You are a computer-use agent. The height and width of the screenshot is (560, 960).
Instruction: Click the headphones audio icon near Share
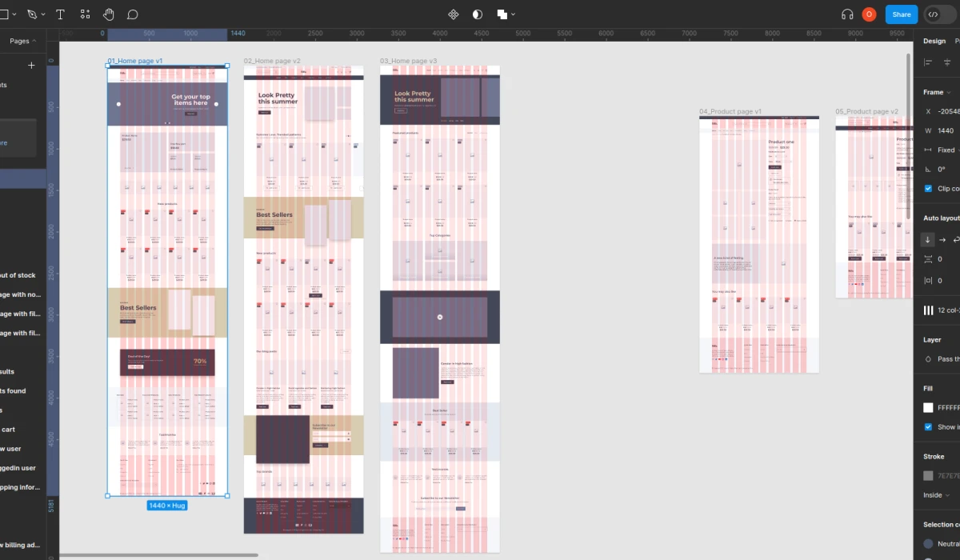(x=847, y=14)
